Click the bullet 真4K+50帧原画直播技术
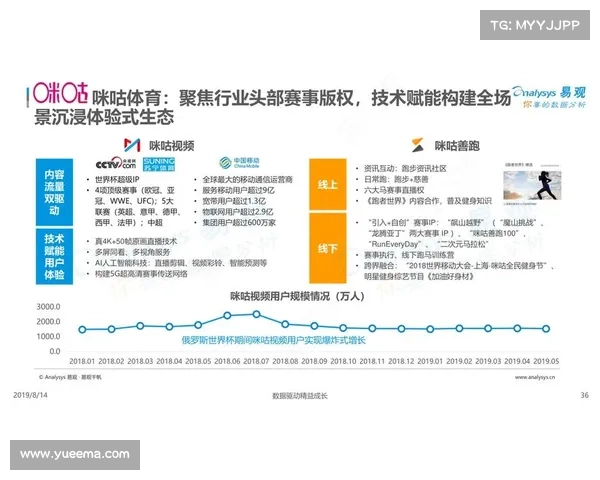600x480 pixels. tap(136, 242)
